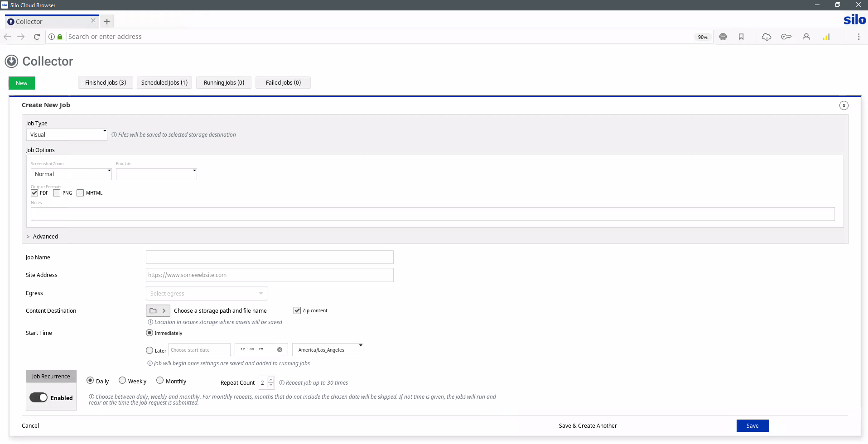This screenshot has height=444, width=868.
Task: Open site information icon in address bar
Action: click(52, 37)
